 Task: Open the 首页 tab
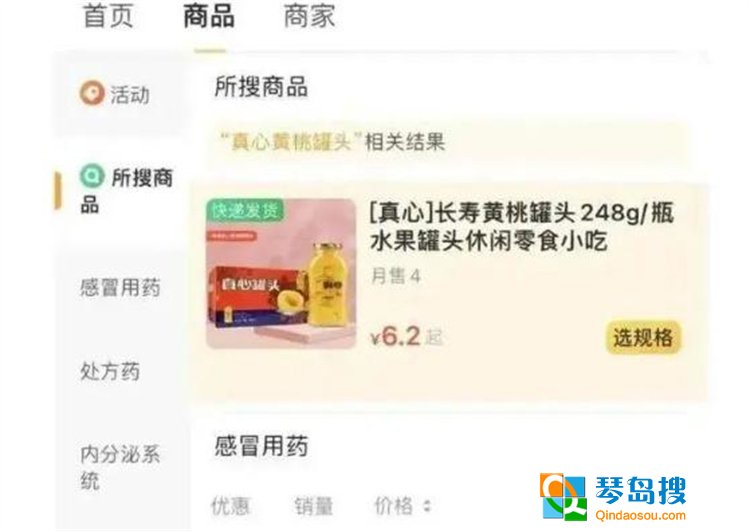tap(108, 16)
